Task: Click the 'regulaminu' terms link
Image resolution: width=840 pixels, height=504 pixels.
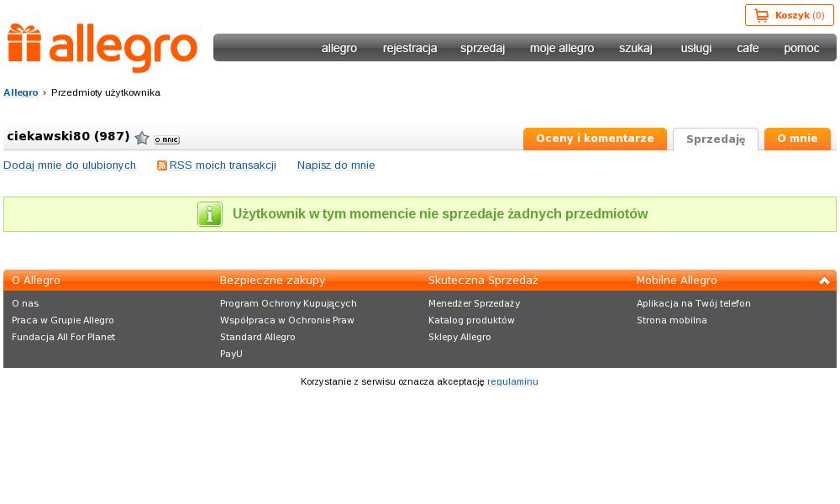Action: coord(512,382)
